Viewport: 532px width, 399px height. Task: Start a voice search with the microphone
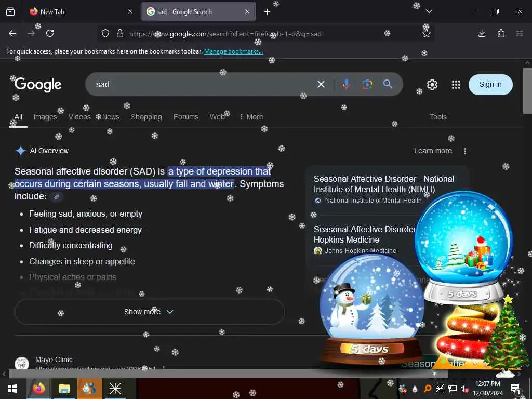pos(346,84)
